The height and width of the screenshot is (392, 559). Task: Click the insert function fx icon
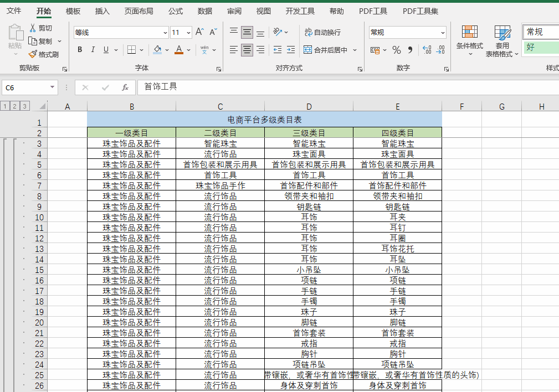point(125,87)
